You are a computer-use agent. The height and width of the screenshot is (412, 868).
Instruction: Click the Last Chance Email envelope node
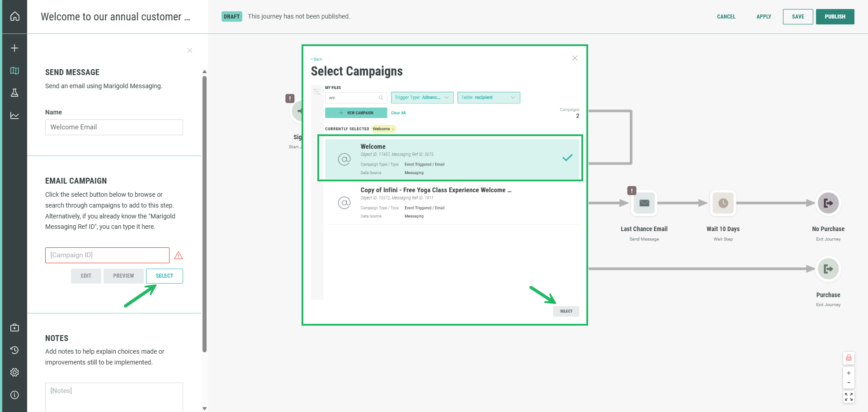pyautogui.click(x=644, y=203)
